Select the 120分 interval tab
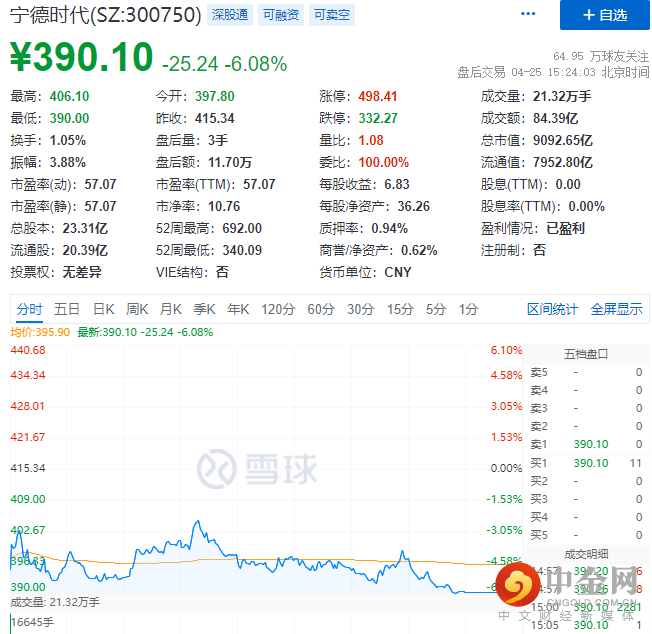Screen dimensions: 652x634 pos(278,309)
